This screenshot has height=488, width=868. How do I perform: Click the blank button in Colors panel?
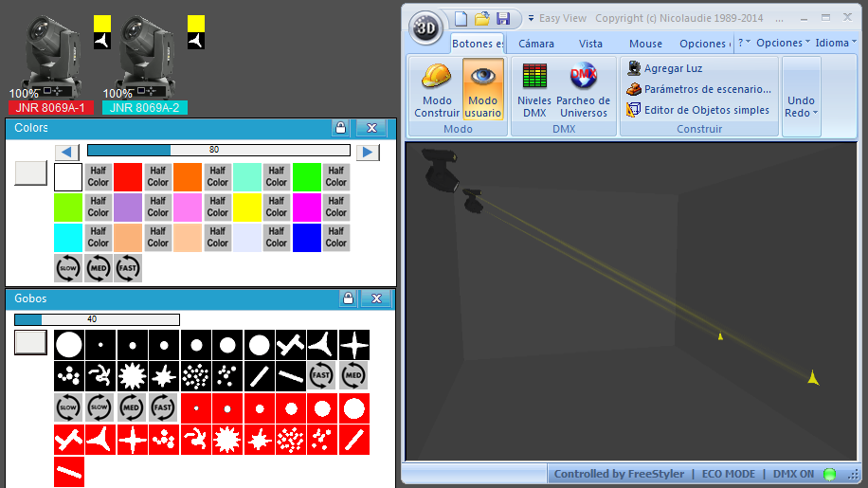click(x=30, y=173)
